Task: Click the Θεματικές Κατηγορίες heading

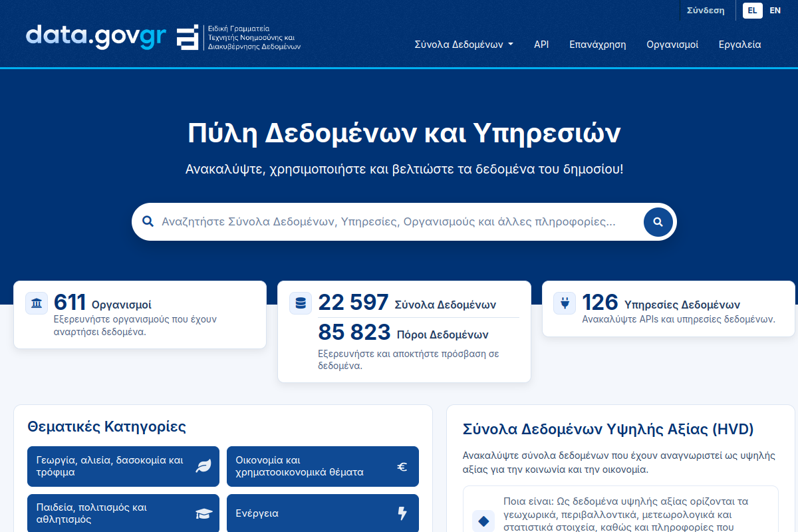Action: pyautogui.click(x=107, y=426)
